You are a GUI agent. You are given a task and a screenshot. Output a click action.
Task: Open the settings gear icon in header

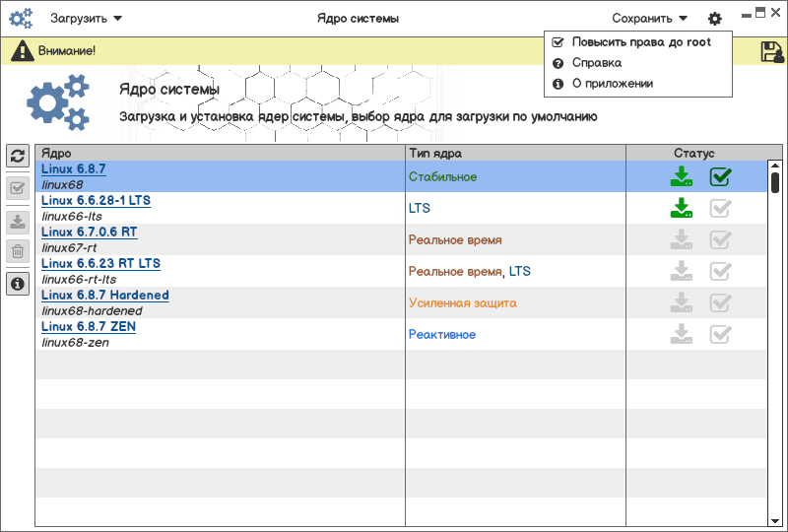[714, 19]
